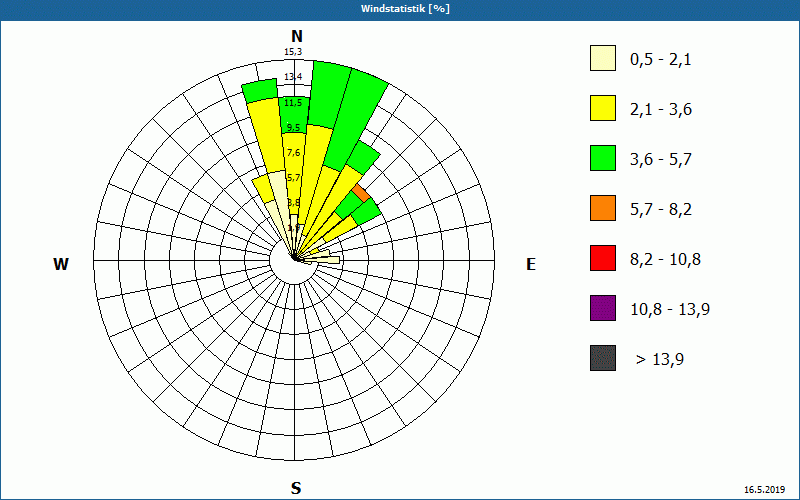Viewport: 800px width, 500px height.
Task: Click the legend label '5,7 - 8,2'
Action: (661, 210)
